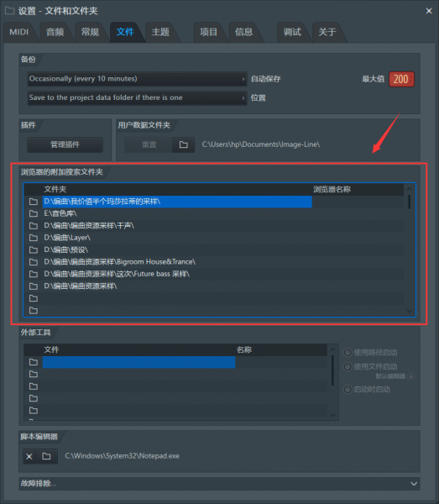Enable the 启动时启动 option

tap(348, 390)
